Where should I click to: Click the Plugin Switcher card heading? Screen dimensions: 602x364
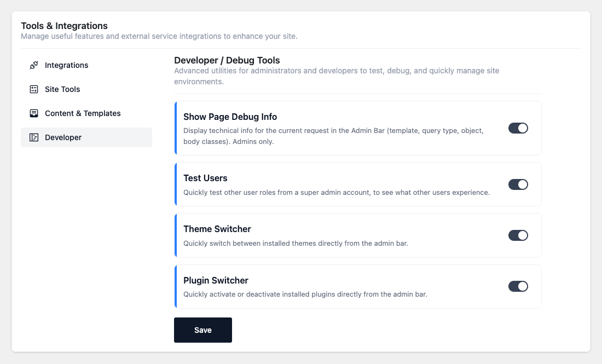click(216, 280)
